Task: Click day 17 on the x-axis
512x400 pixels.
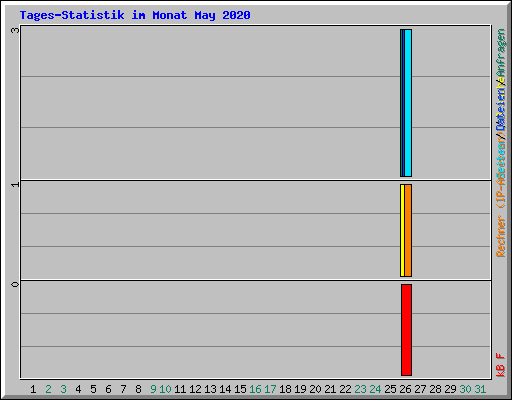Action: [270, 389]
